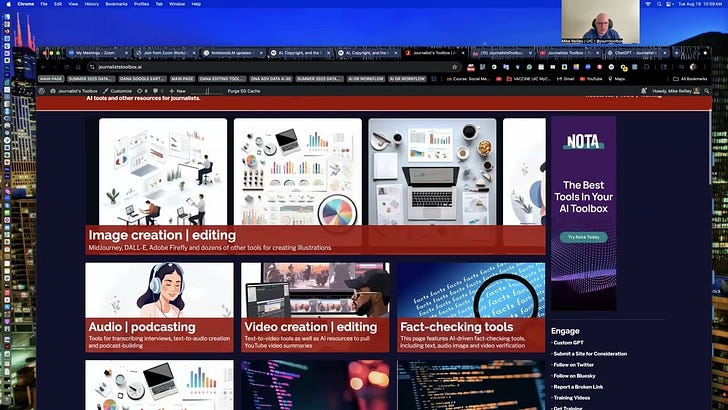728x410 pixels.
Task: Open the History menu
Action: (91, 4)
